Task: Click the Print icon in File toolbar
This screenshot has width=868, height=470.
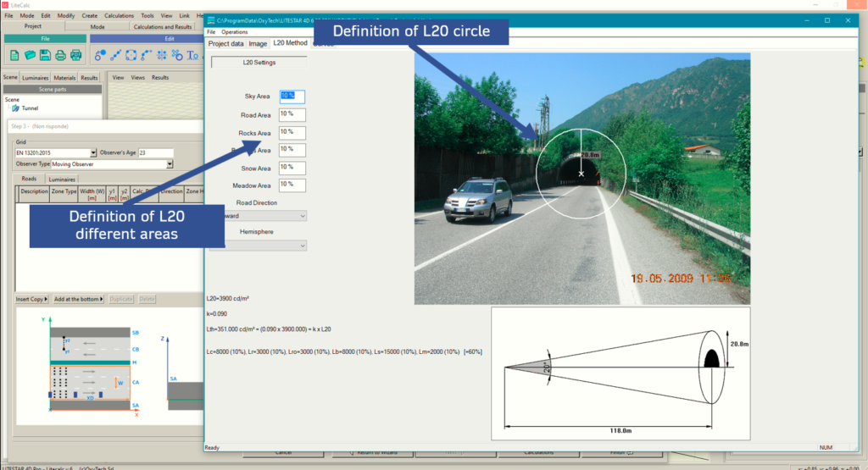Action: coord(60,55)
